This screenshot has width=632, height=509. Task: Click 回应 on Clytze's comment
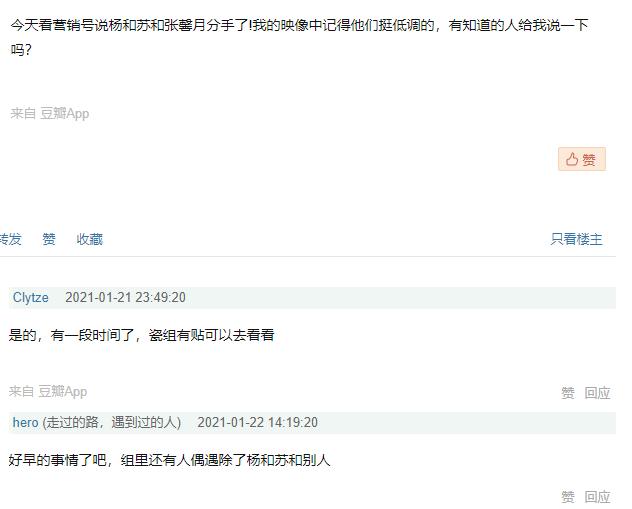tap(597, 393)
